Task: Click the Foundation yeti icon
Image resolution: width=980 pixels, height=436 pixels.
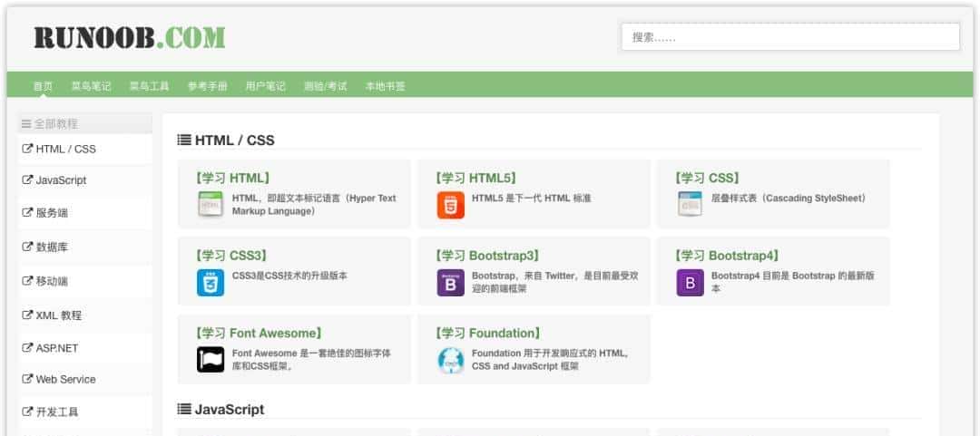Action: click(450, 360)
